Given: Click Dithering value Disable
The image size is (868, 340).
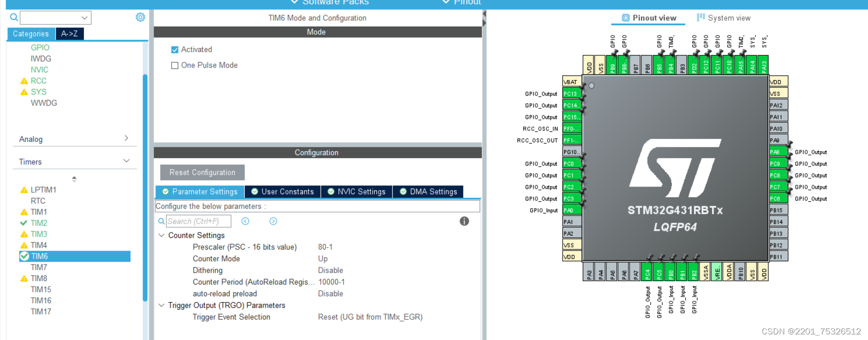Looking at the screenshot, I should tap(331, 271).
